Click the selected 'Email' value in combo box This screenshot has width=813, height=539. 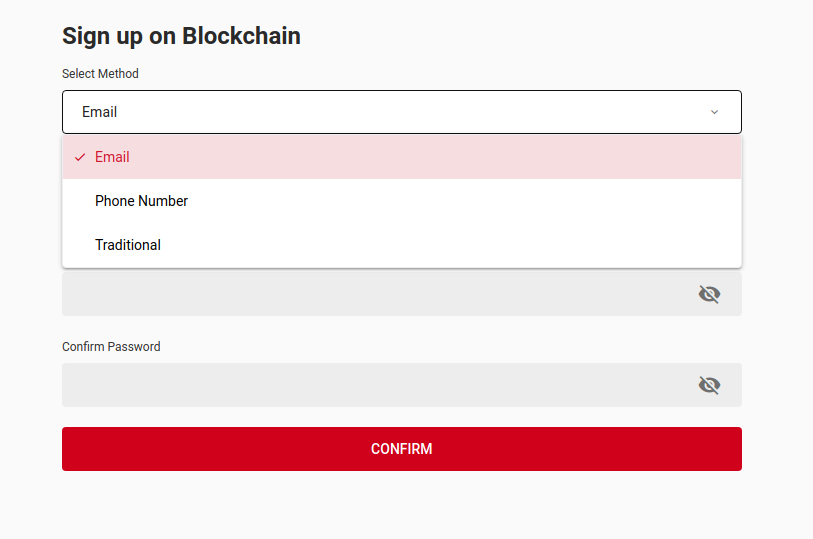(100, 112)
